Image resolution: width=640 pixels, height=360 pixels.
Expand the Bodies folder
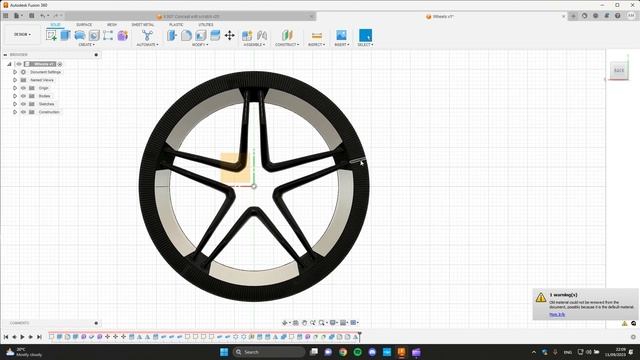(15, 96)
